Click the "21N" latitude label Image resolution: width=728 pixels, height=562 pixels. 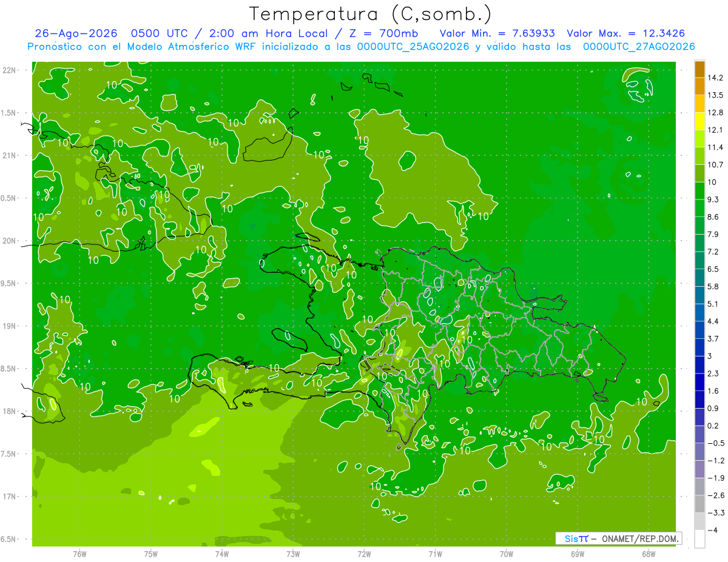click(x=8, y=156)
